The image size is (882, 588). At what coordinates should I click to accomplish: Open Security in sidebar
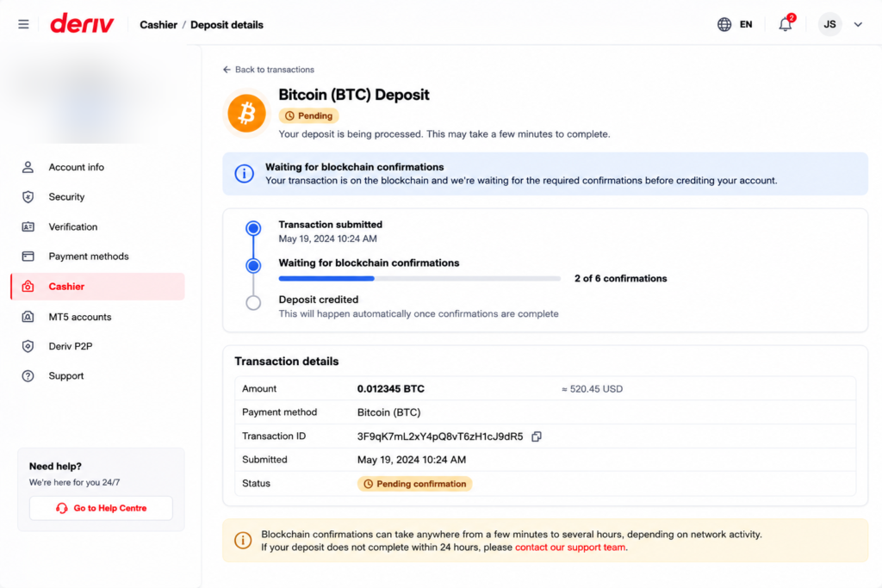(97, 197)
